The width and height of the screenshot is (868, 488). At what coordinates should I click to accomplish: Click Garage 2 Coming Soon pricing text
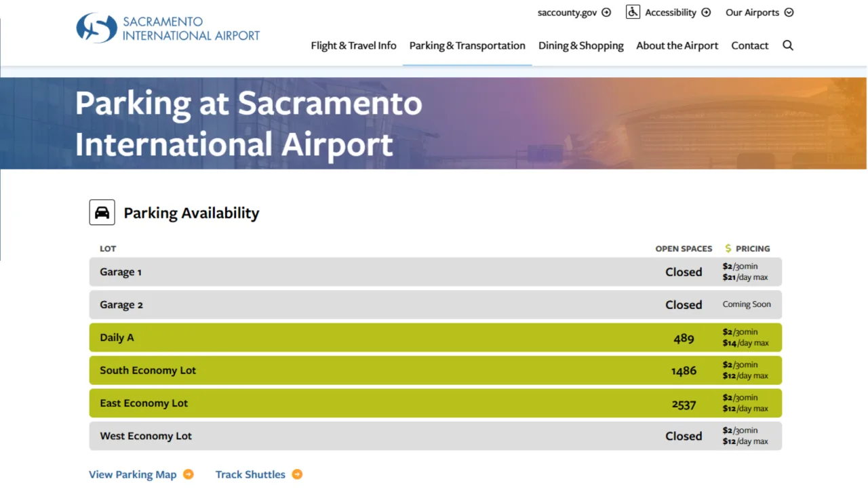747,304
